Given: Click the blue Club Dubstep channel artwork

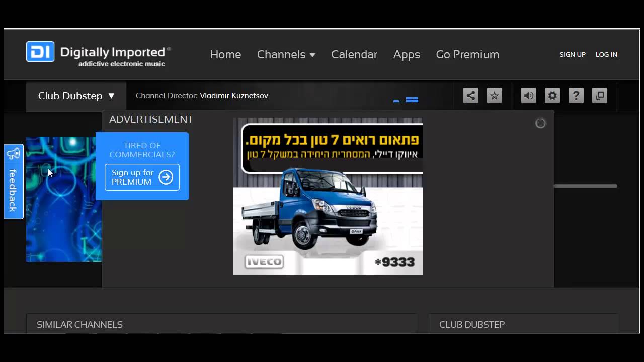Looking at the screenshot, I should 64,199.
